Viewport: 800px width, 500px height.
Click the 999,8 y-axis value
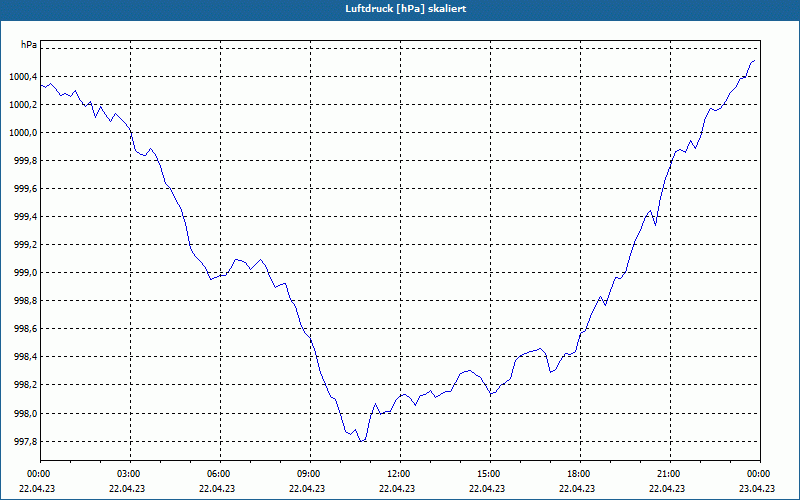pyautogui.click(x=26, y=161)
